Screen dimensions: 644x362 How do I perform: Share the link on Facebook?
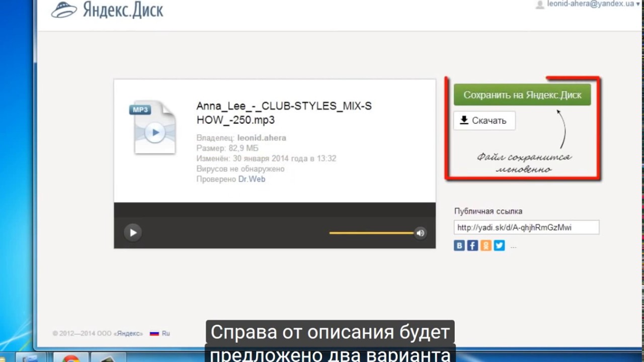[472, 245]
